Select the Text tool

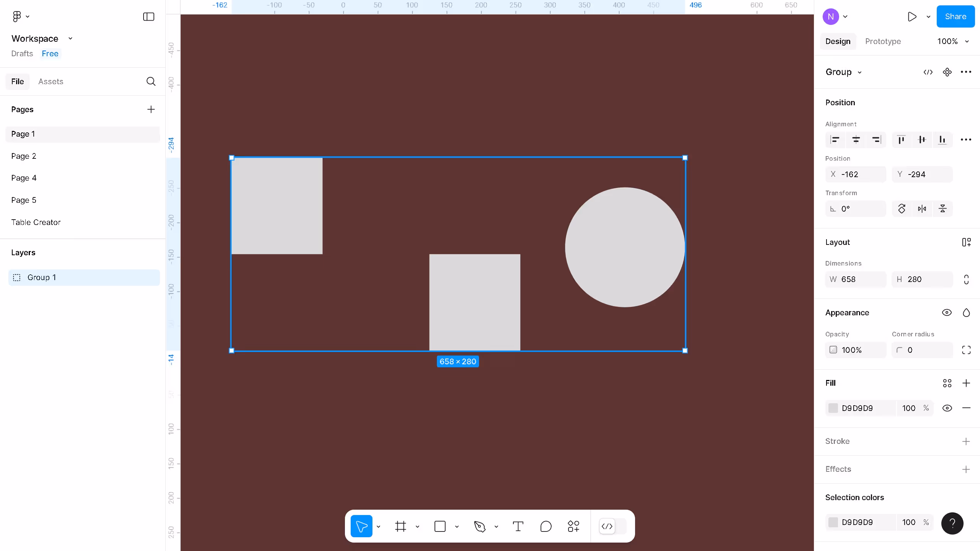(518, 526)
